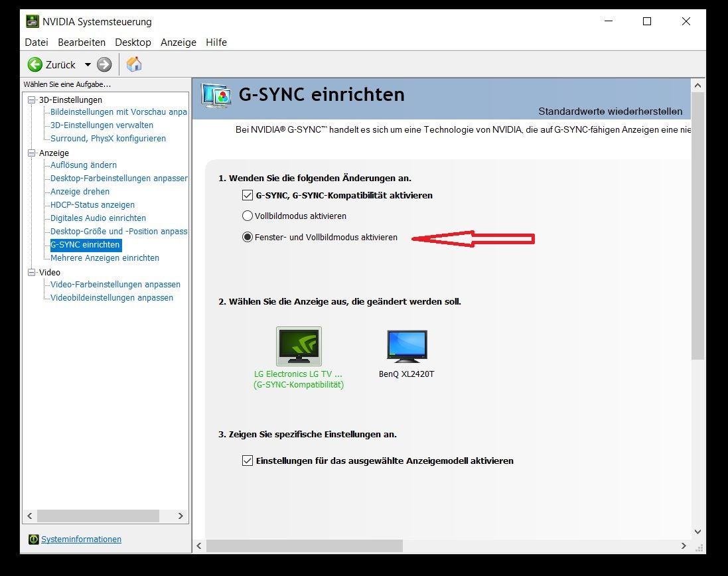Select G-SYNC einrichten tree item

coord(86,245)
